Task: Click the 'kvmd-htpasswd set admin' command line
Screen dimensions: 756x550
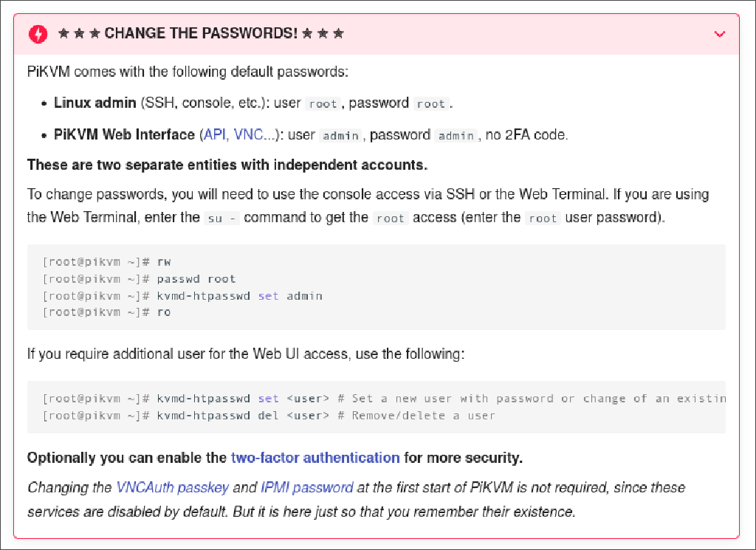Action: (239, 295)
